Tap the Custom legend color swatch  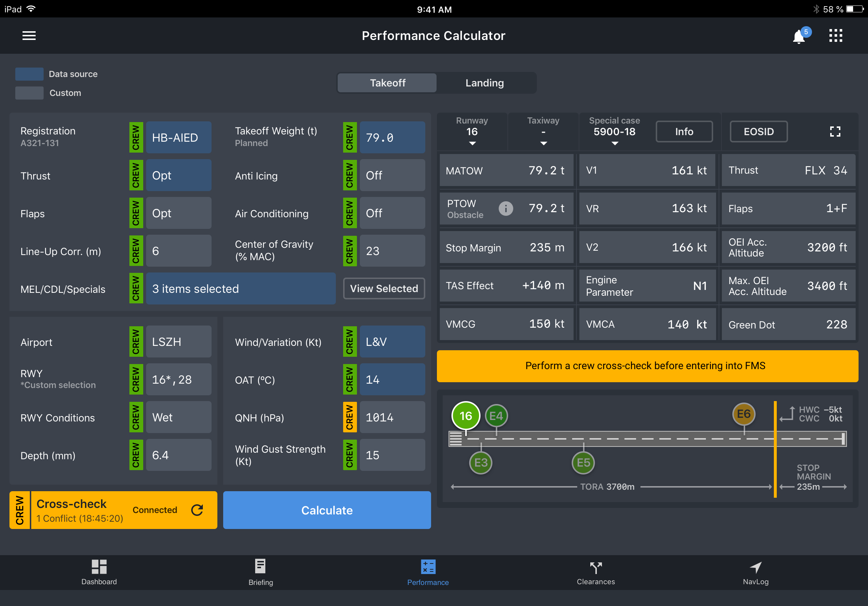pyautogui.click(x=29, y=93)
